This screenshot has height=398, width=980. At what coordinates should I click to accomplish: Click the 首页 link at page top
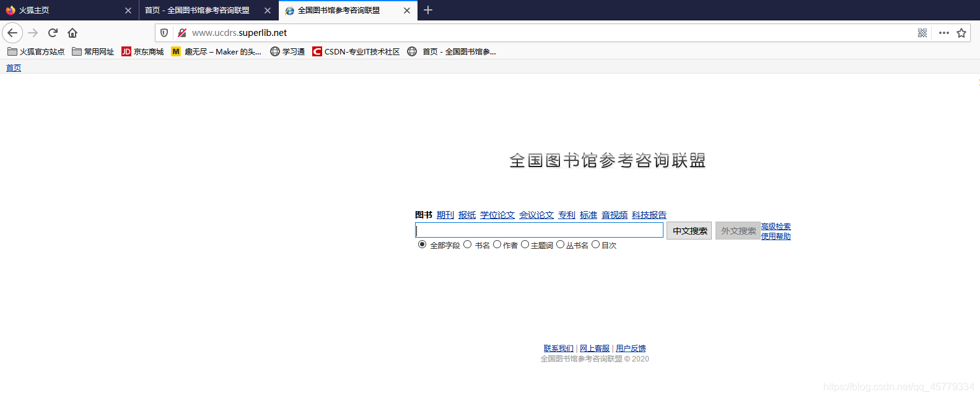14,68
